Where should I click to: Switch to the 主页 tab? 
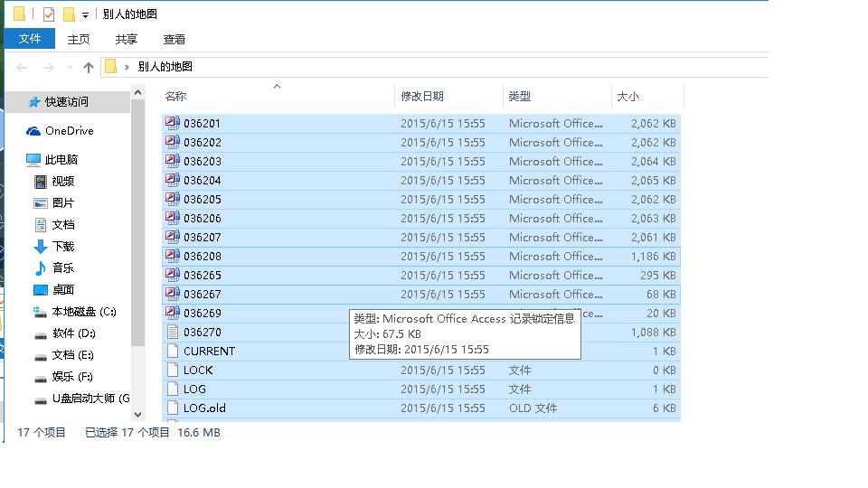coord(78,39)
